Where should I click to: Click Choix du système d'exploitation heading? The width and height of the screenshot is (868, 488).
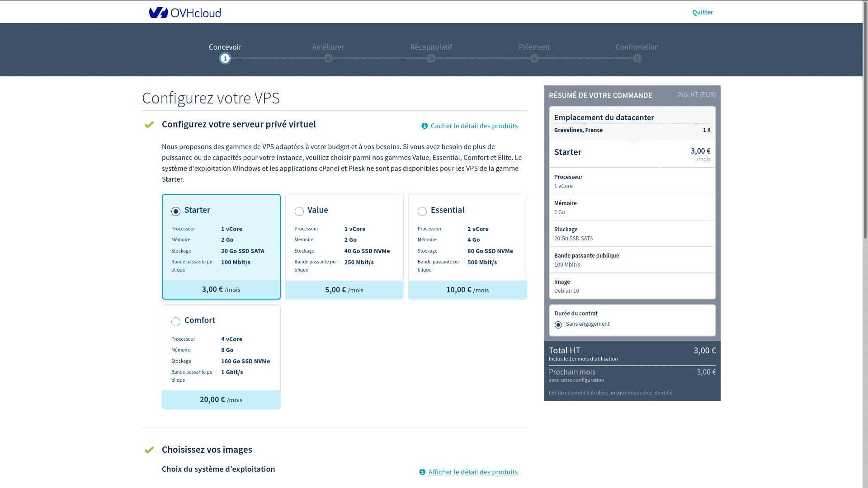click(218, 469)
